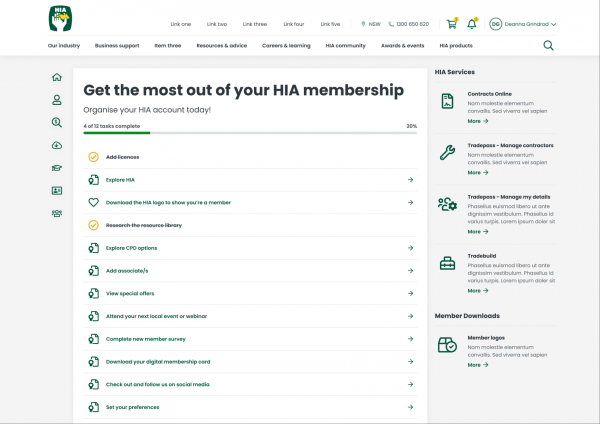Open the HIA community menu

(x=346, y=46)
